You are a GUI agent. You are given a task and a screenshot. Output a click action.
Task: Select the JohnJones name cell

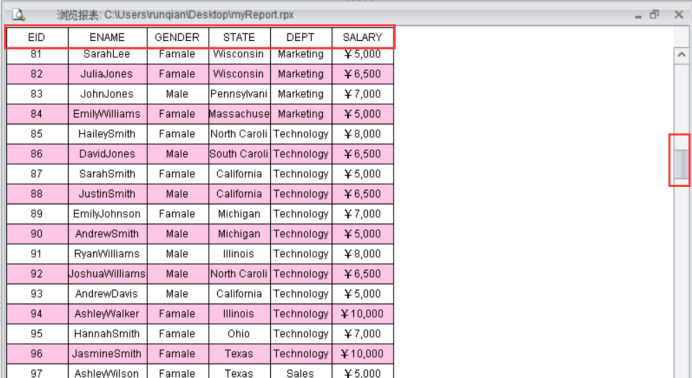coord(108,94)
